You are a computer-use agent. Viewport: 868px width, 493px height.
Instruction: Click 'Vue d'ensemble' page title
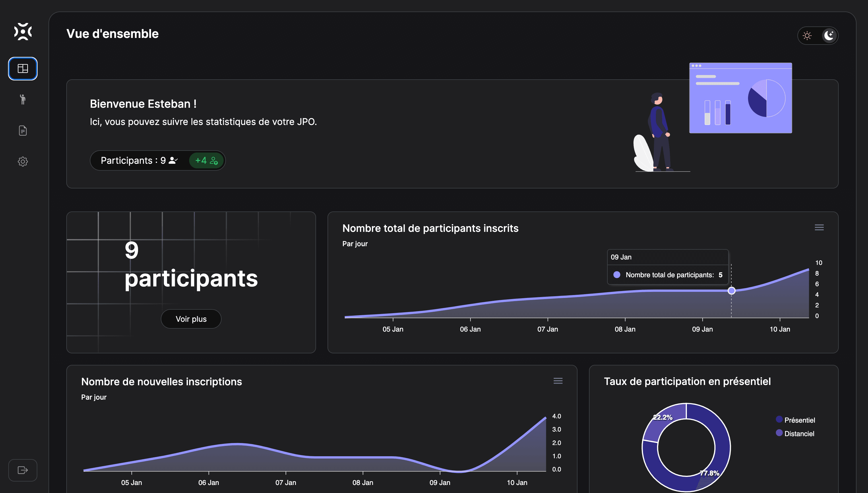point(113,34)
